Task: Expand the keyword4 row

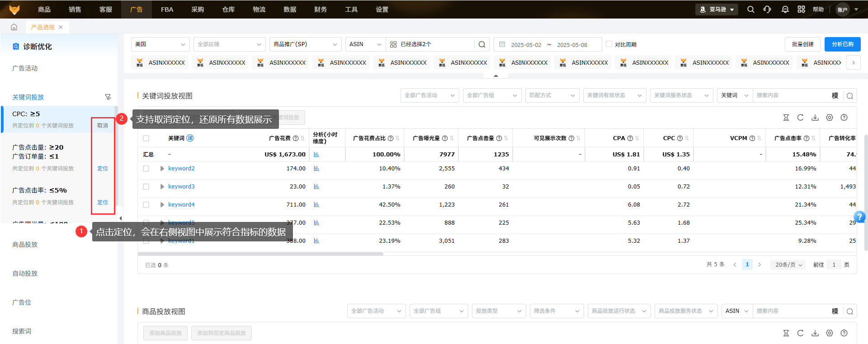Action: [162, 205]
